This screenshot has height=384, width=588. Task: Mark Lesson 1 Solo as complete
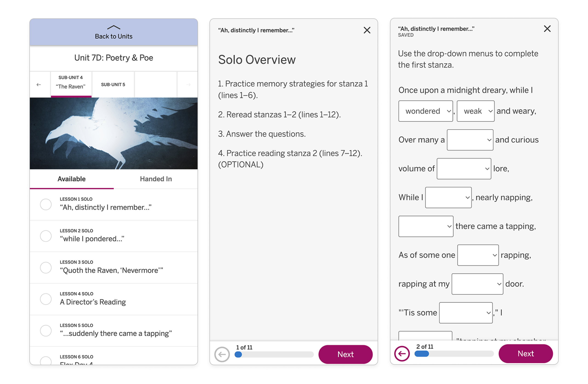[x=46, y=204]
